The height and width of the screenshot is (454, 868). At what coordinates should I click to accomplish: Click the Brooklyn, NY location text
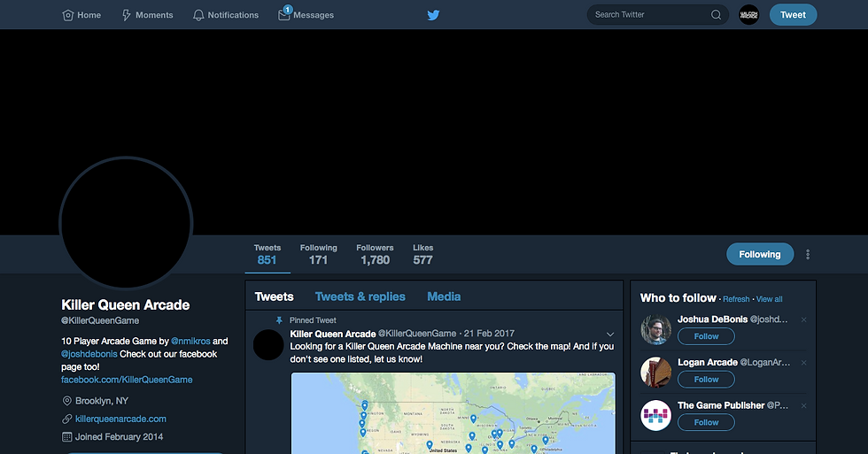click(101, 401)
